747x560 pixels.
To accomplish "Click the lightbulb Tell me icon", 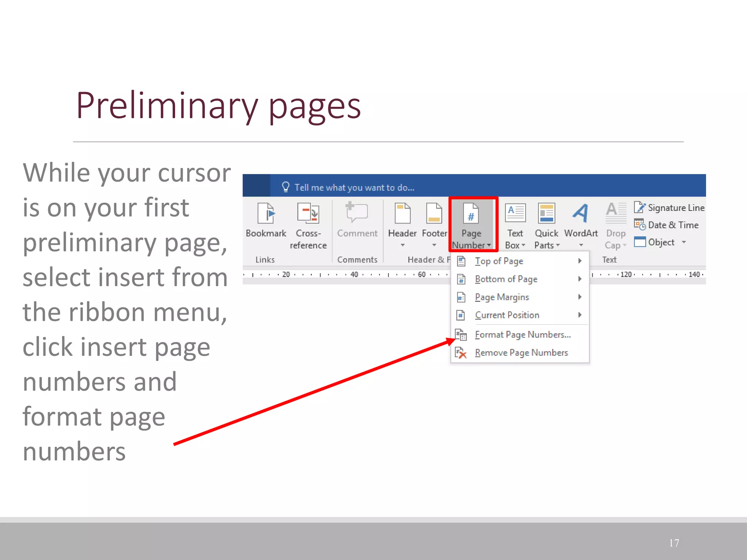I will click(x=286, y=187).
